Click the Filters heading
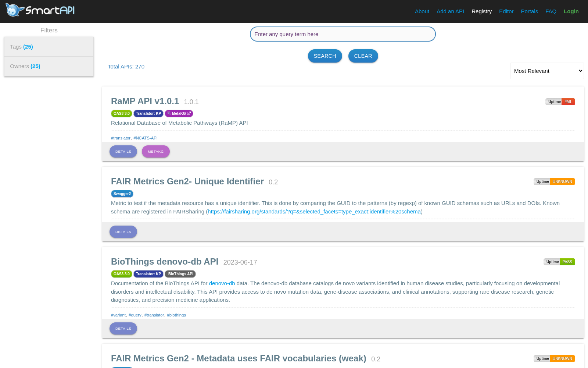The height and width of the screenshot is (368, 588). [x=49, y=30]
